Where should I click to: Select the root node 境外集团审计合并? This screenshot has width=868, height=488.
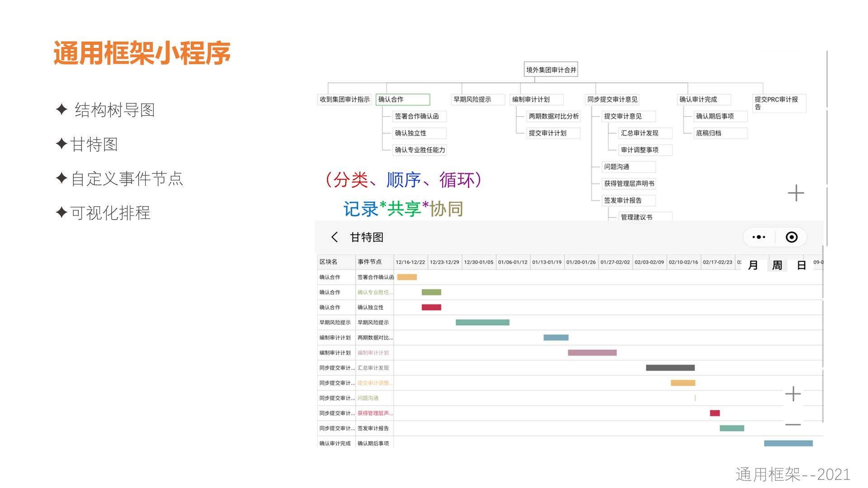point(551,70)
